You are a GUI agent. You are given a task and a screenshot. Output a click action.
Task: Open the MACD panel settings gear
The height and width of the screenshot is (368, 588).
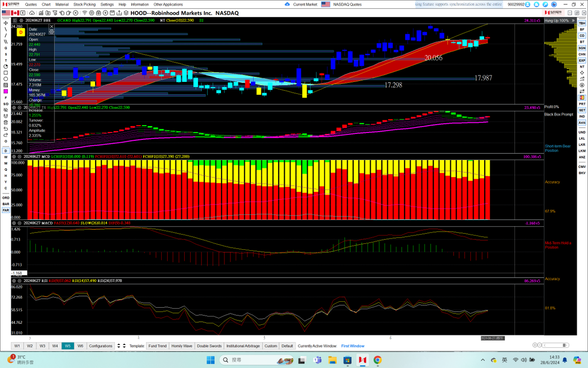tap(15, 223)
